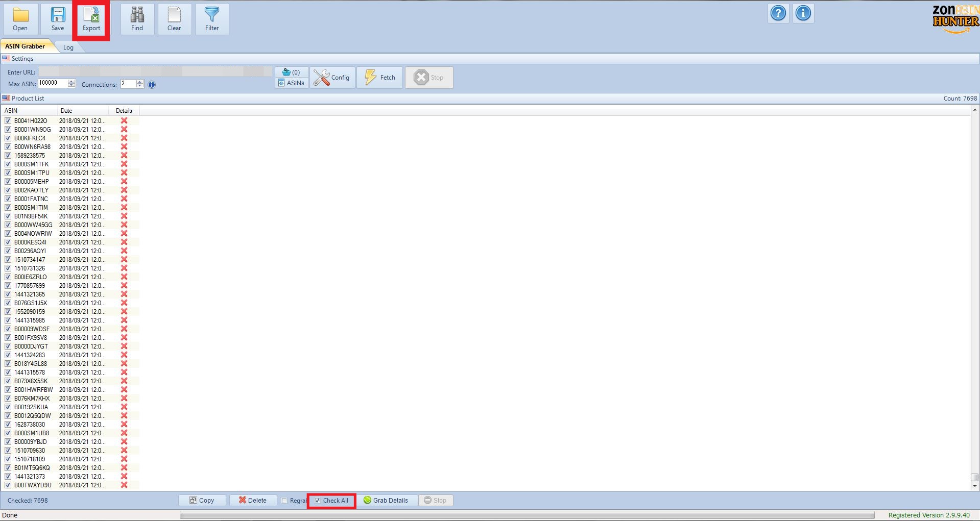Screen dimensions: 980x521
Task: Clear the product list with Clear icon
Action: click(174, 19)
